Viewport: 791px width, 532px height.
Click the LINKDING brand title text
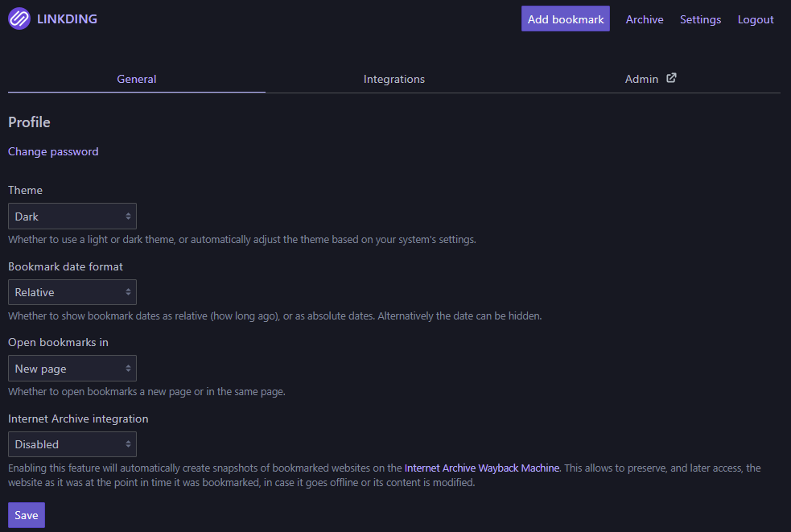coord(67,19)
